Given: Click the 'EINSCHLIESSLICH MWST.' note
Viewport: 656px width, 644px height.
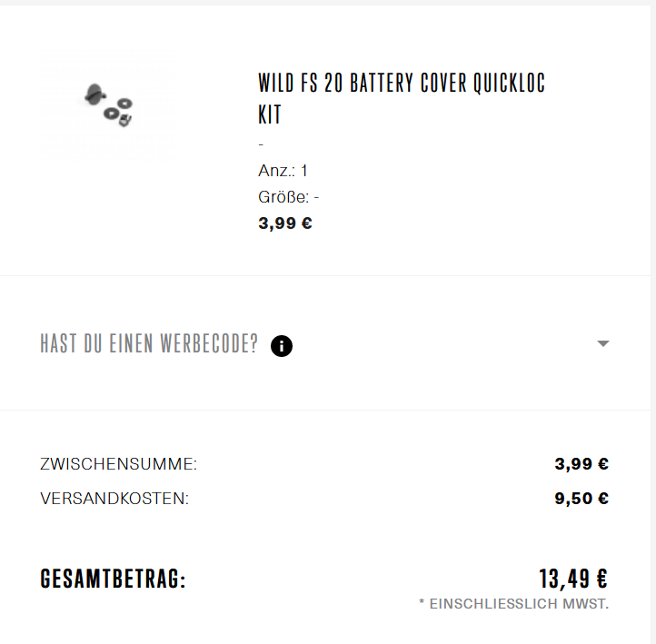Looking at the screenshot, I should coord(513,604).
